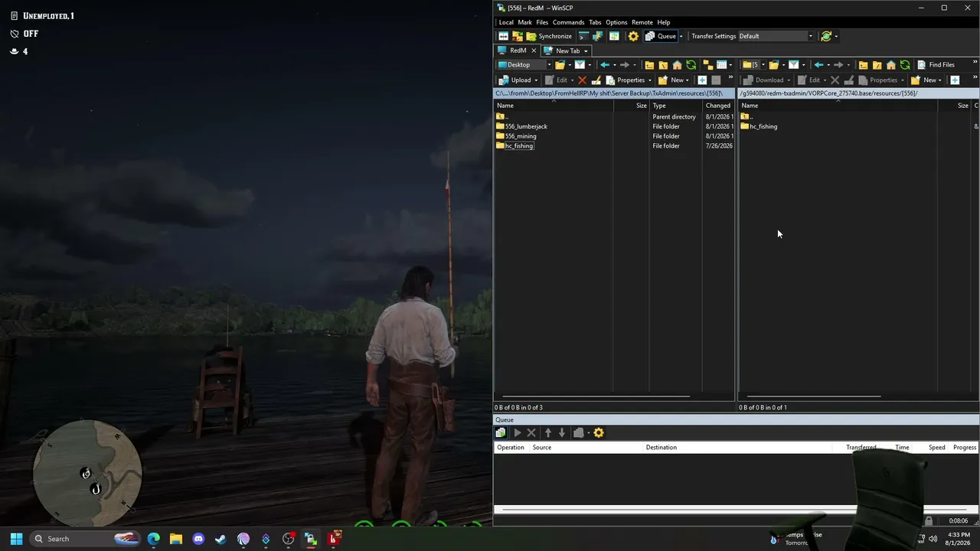Sort local files by Changed column
Screen dimensions: 980x551
click(718, 106)
